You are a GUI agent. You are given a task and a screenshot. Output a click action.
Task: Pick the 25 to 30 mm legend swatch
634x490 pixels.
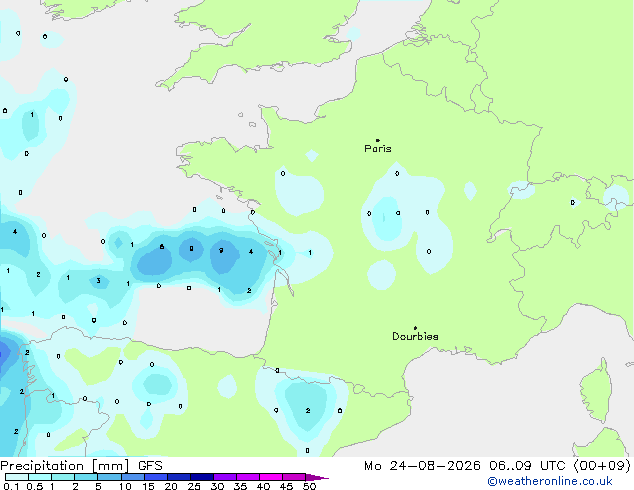coord(201,477)
